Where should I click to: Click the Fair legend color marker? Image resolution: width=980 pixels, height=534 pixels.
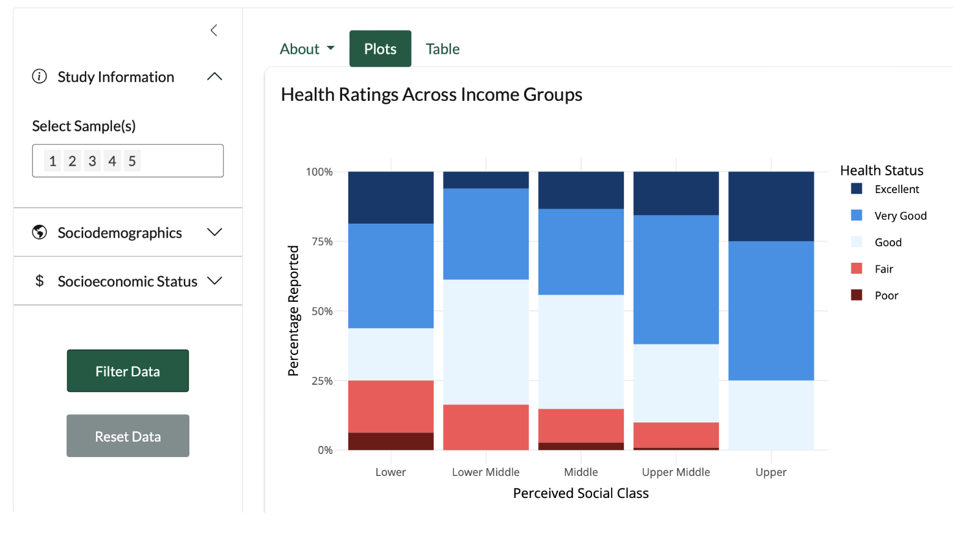pyautogui.click(x=855, y=268)
